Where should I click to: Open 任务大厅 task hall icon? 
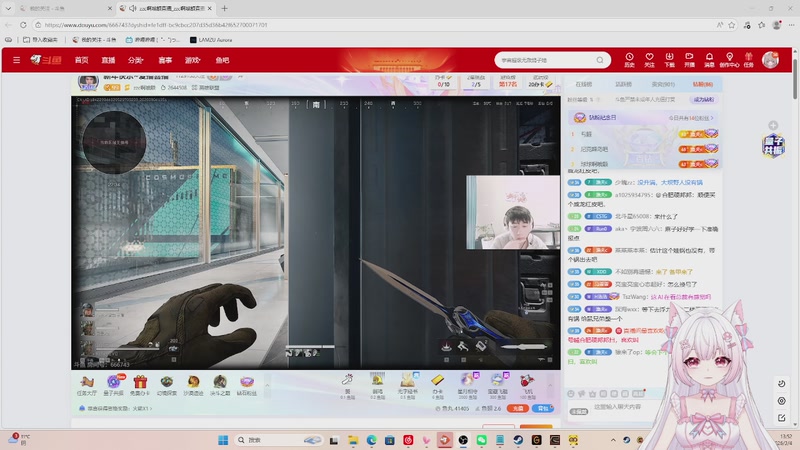[x=87, y=385]
